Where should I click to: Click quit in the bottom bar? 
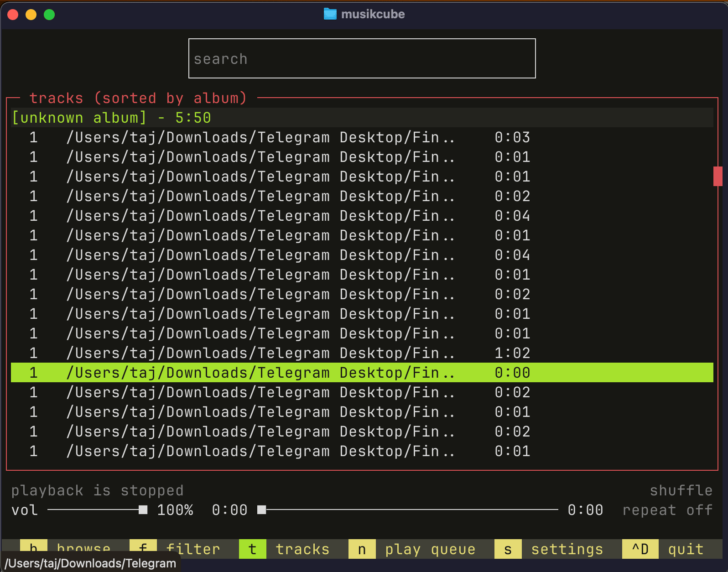[x=686, y=549]
